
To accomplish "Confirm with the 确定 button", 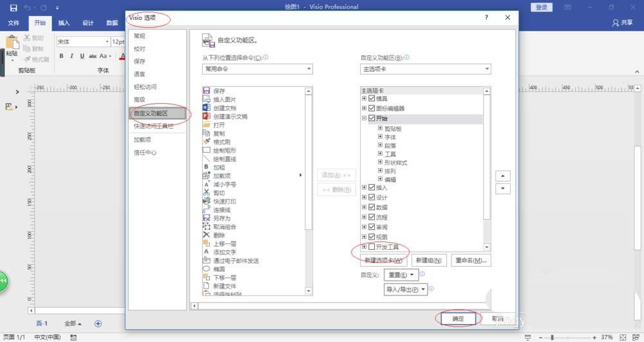I will [x=458, y=319].
